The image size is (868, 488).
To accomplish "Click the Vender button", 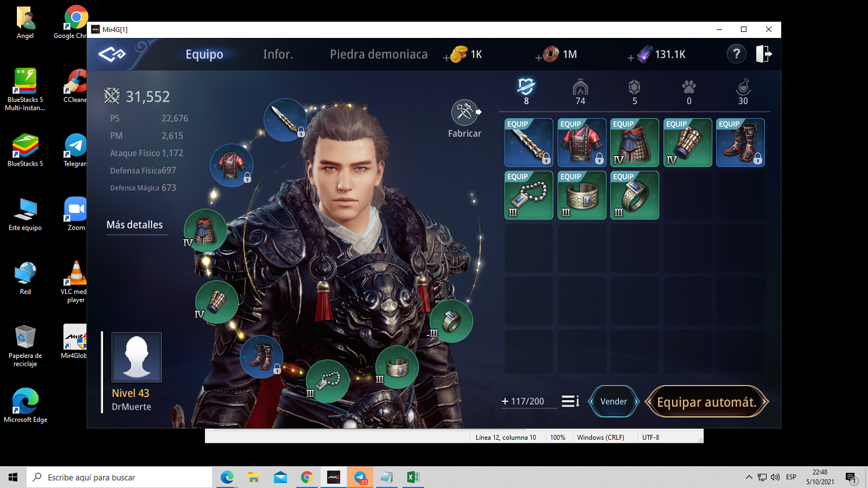I will click(x=614, y=401).
